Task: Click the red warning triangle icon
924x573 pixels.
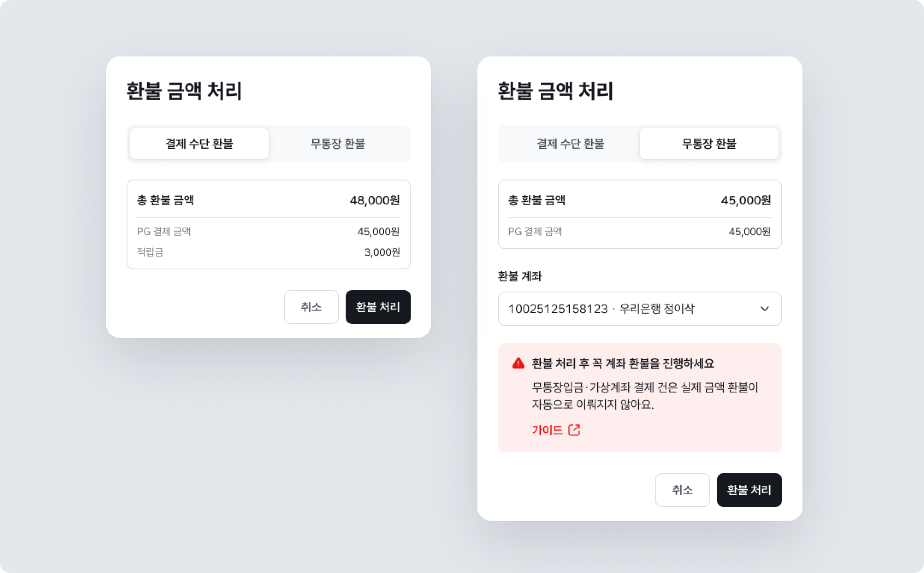Action: [518, 363]
